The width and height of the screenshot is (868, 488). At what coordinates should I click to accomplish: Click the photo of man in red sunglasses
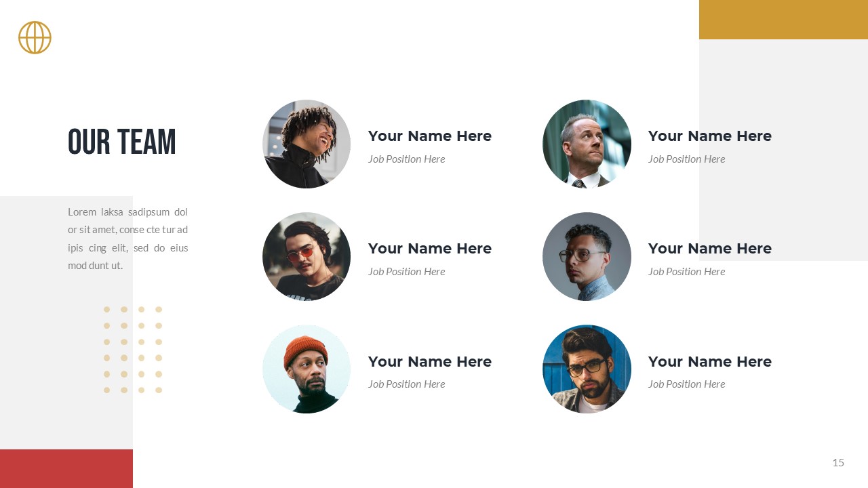(x=307, y=257)
